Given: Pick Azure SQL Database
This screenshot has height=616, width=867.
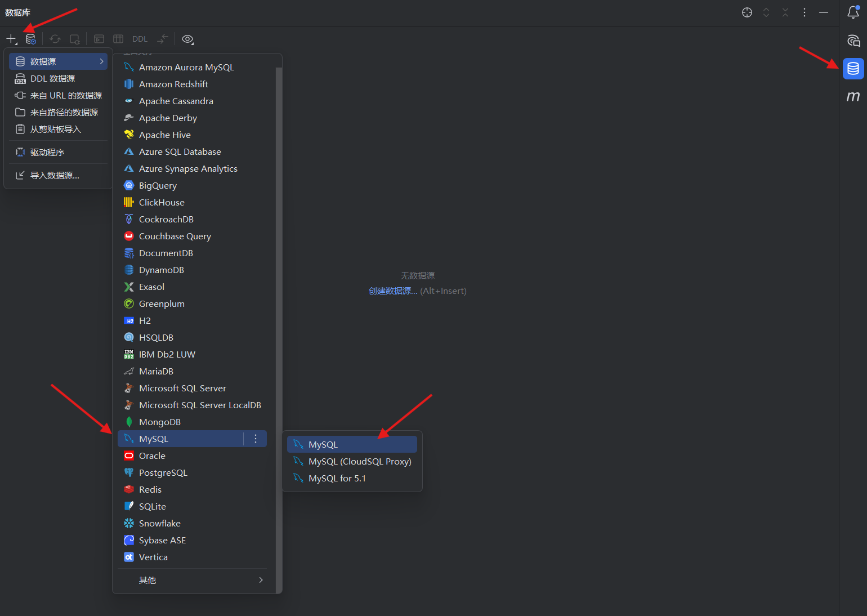Looking at the screenshot, I should pos(192,151).
